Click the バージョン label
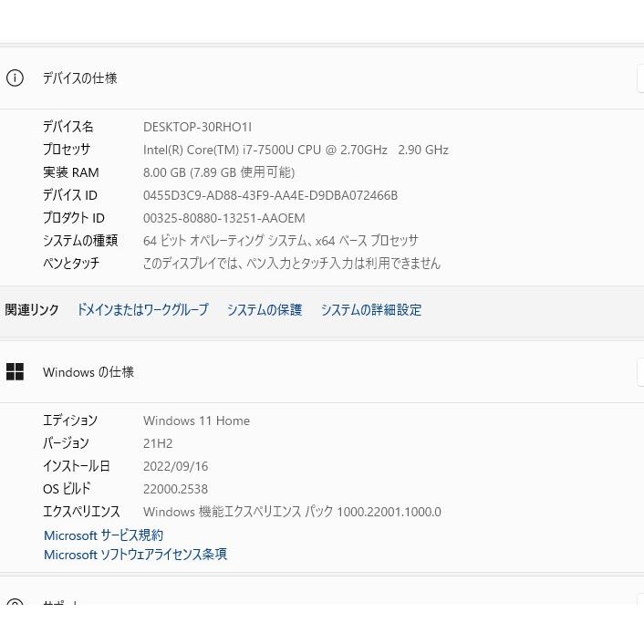This screenshot has height=644, width=644. [x=66, y=443]
